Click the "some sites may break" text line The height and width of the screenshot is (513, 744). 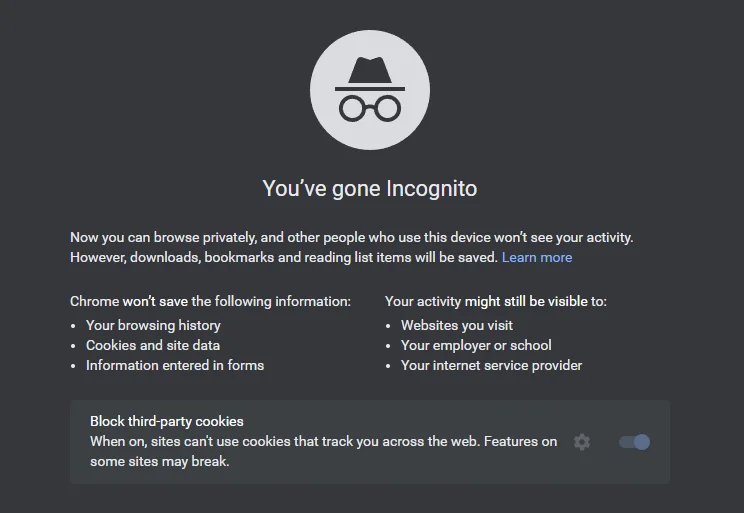coord(160,461)
